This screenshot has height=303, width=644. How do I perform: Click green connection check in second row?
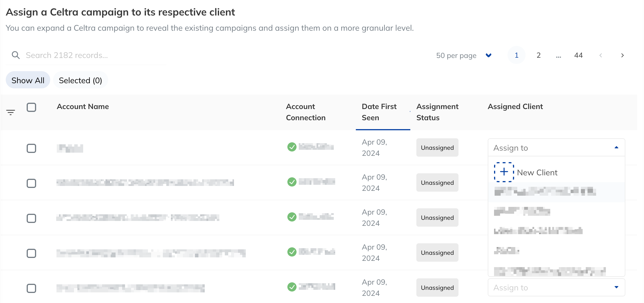click(292, 182)
